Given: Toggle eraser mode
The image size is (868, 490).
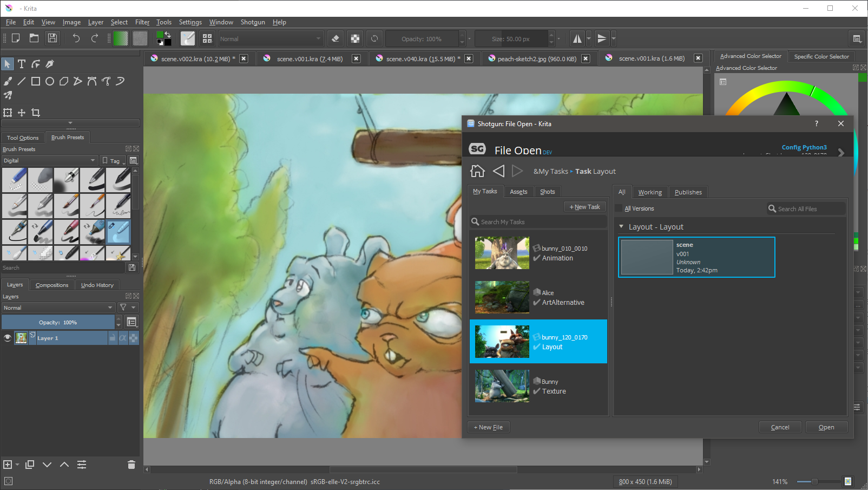Looking at the screenshot, I should (x=336, y=38).
